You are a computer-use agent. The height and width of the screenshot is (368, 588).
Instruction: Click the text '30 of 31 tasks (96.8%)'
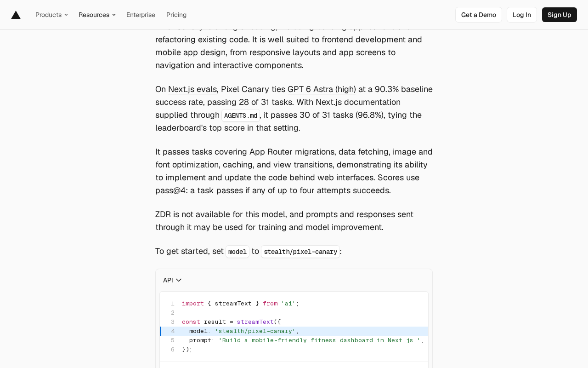tap(342, 115)
